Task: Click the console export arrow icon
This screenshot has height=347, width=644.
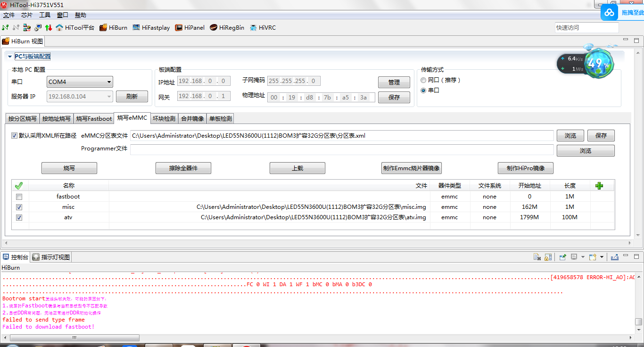Action: click(x=614, y=257)
